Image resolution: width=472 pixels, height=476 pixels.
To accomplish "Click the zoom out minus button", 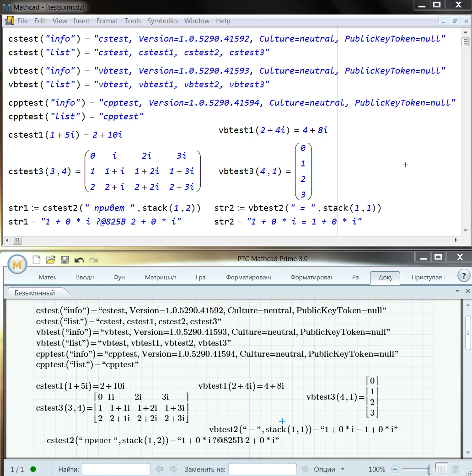I will [x=395, y=469].
